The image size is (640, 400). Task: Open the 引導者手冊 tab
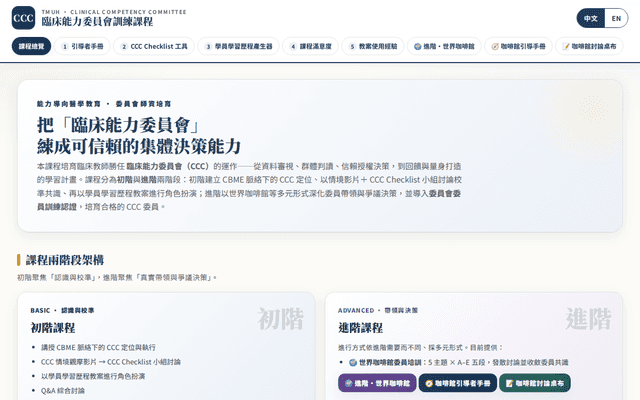[82, 46]
